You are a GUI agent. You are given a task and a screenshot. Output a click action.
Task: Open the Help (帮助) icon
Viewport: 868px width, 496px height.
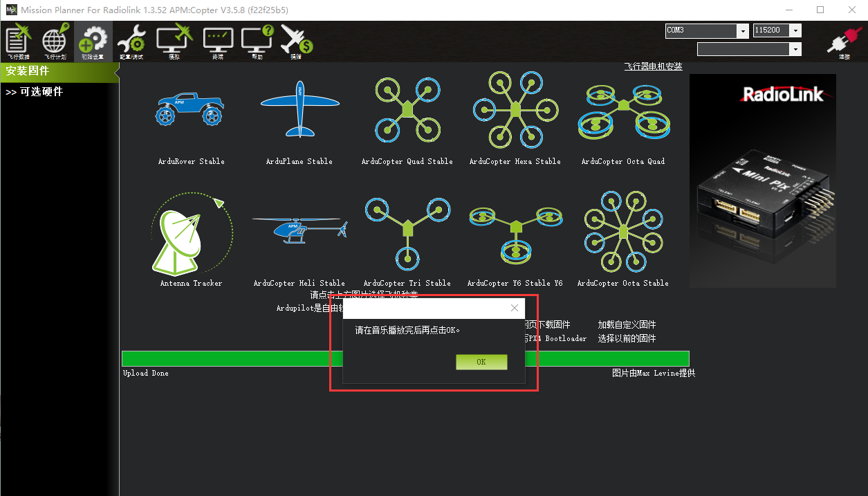tap(257, 42)
